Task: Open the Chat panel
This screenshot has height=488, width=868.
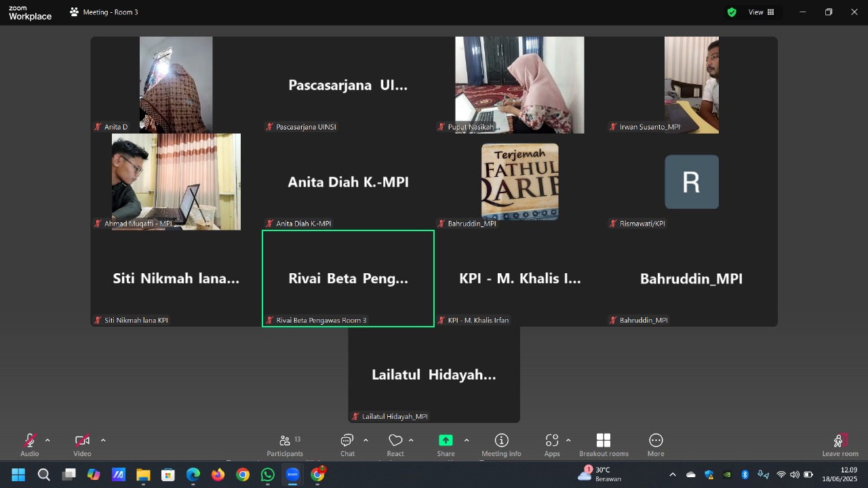Action: tap(347, 445)
